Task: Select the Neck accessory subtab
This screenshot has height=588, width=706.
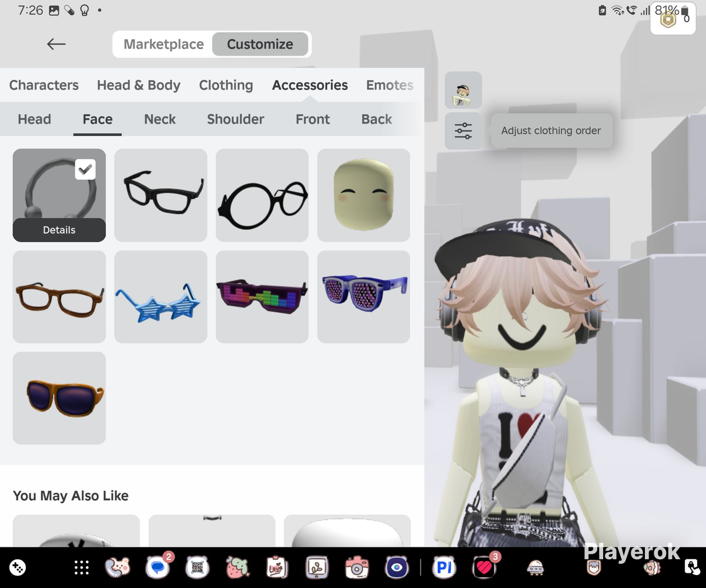Action: (x=160, y=119)
